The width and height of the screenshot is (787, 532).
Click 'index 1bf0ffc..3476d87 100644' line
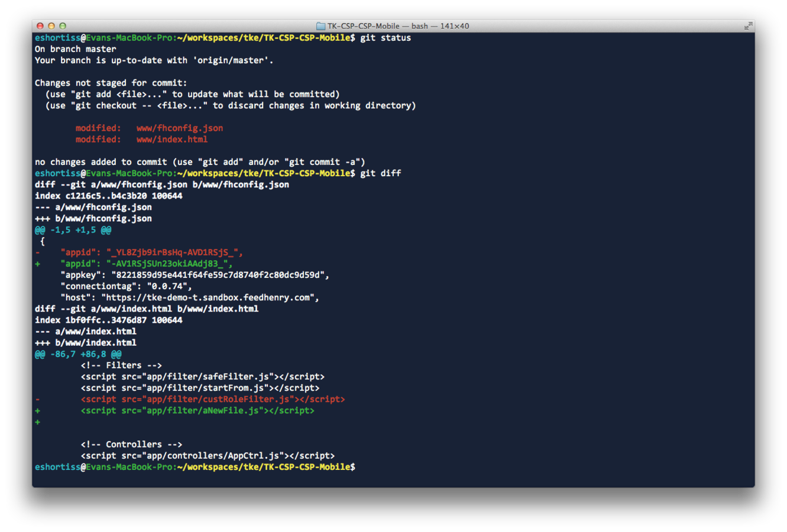[108, 320]
